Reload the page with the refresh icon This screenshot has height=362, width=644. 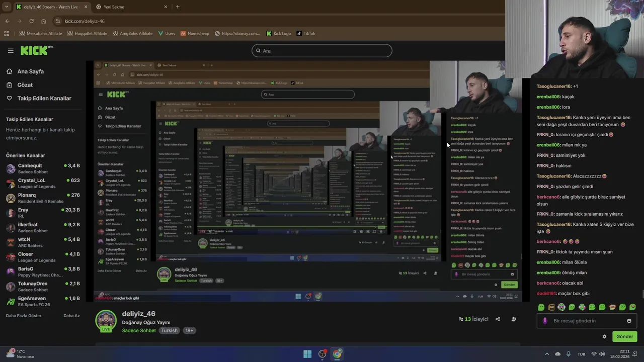tap(31, 21)
